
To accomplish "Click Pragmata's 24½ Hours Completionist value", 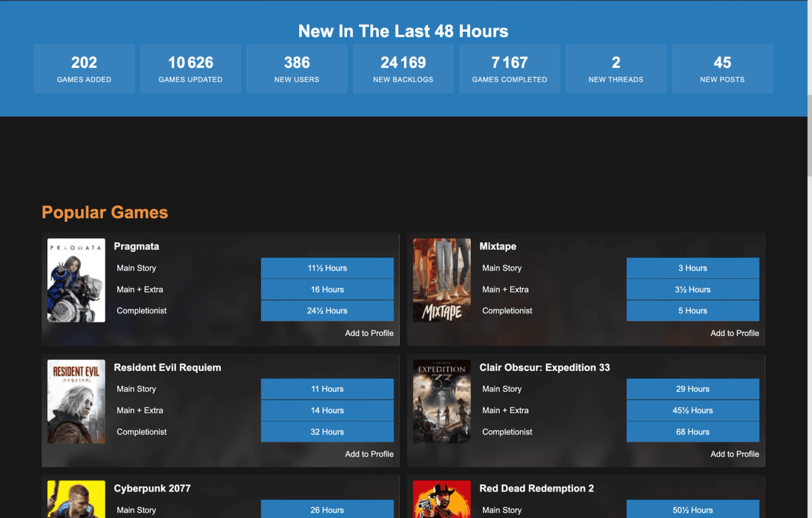I will point(328,311).
